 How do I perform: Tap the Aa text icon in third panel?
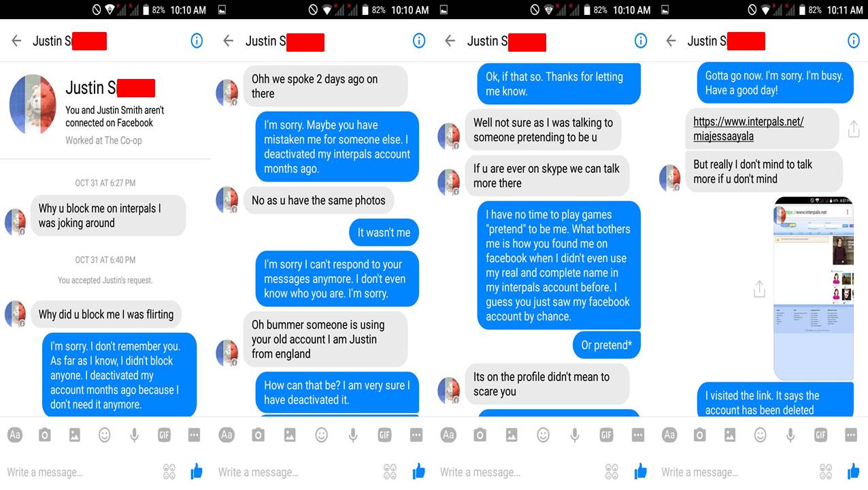[x=448, y=435]
